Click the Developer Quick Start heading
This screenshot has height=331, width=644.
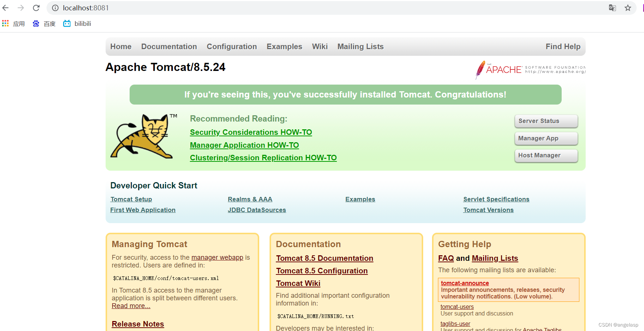click(154, 185)
